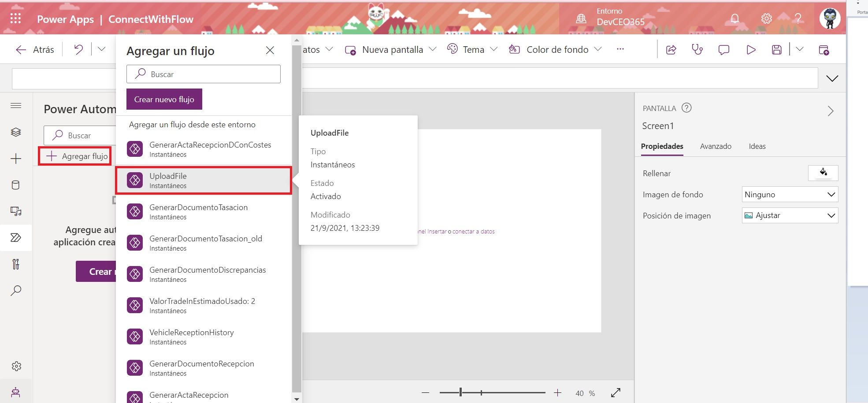Open the notifications bell

(735, 19)
